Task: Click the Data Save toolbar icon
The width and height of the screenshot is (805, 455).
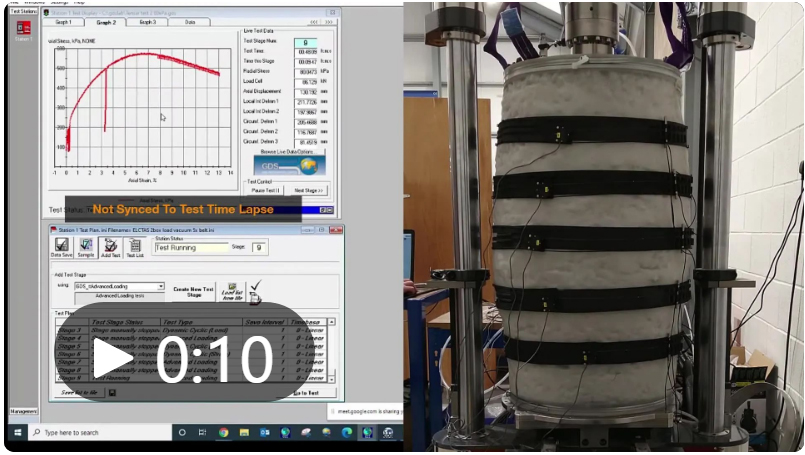Action: [x=62, y=248]
